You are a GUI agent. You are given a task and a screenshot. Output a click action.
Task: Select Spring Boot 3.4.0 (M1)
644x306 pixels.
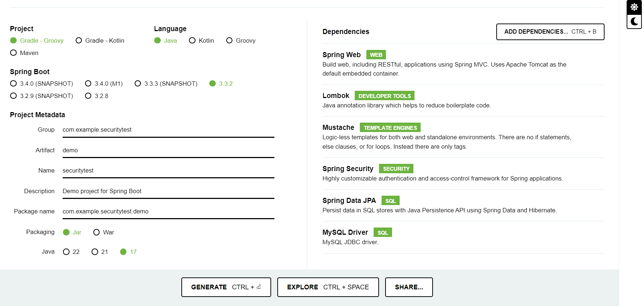click(x=104, y=84)
